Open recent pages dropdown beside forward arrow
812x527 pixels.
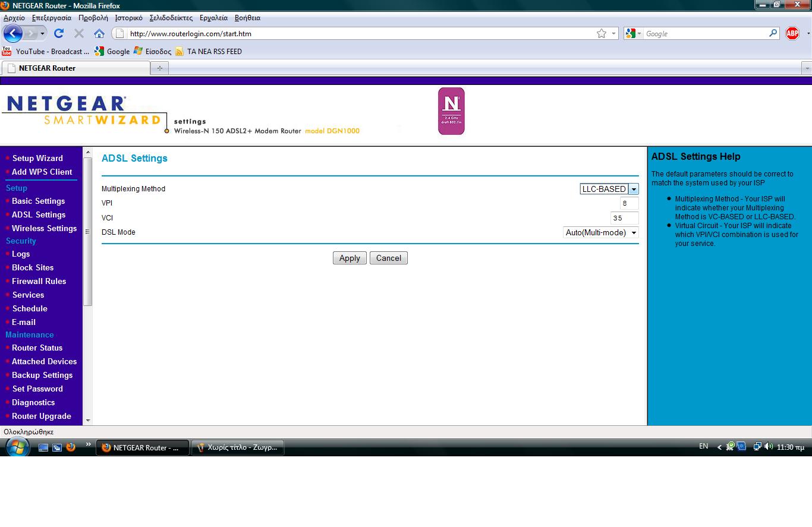(42, 34)
